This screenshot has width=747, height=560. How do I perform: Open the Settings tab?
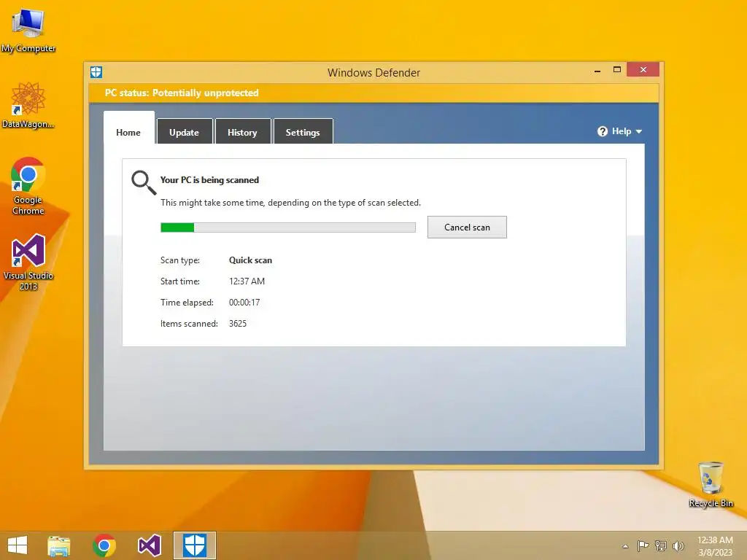(303, 132)
